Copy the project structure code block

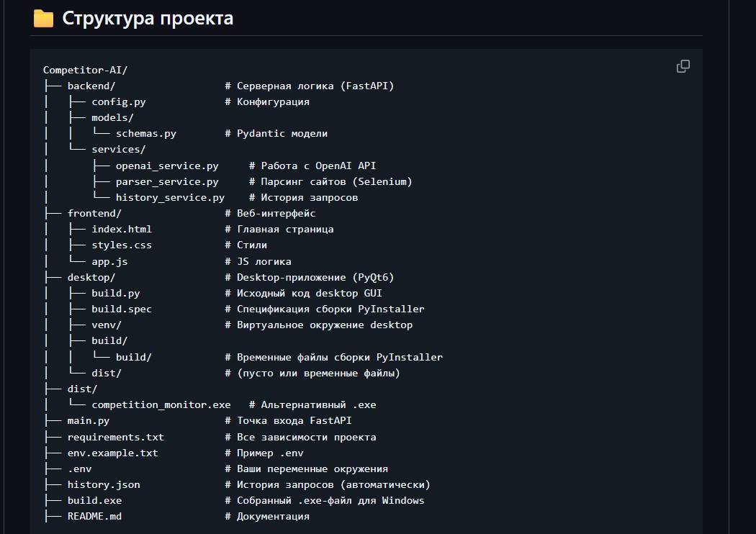pos(683,67)
